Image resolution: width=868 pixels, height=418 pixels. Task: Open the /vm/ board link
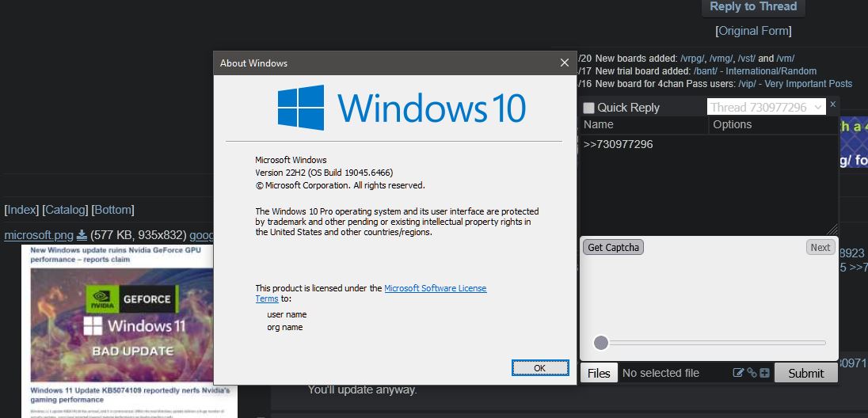786,58
